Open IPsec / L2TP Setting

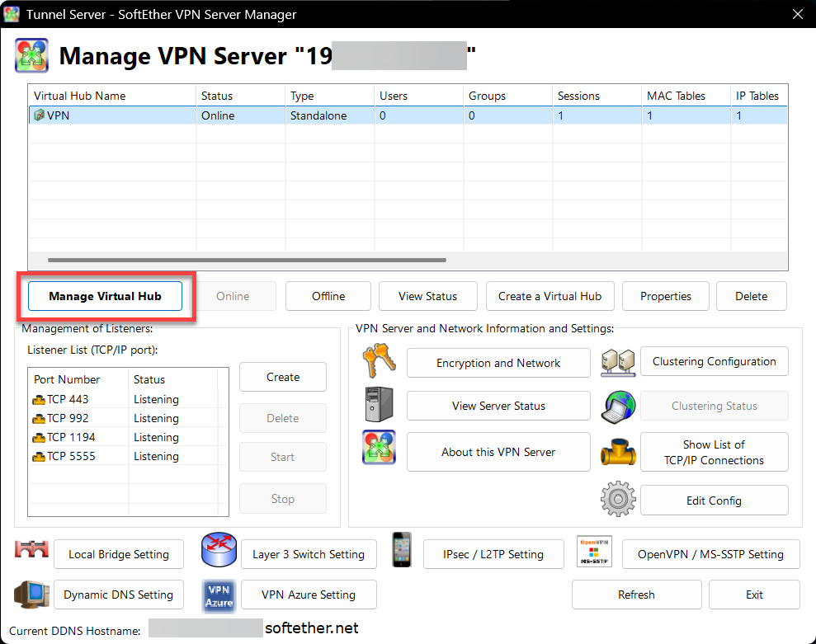point(493,554)
